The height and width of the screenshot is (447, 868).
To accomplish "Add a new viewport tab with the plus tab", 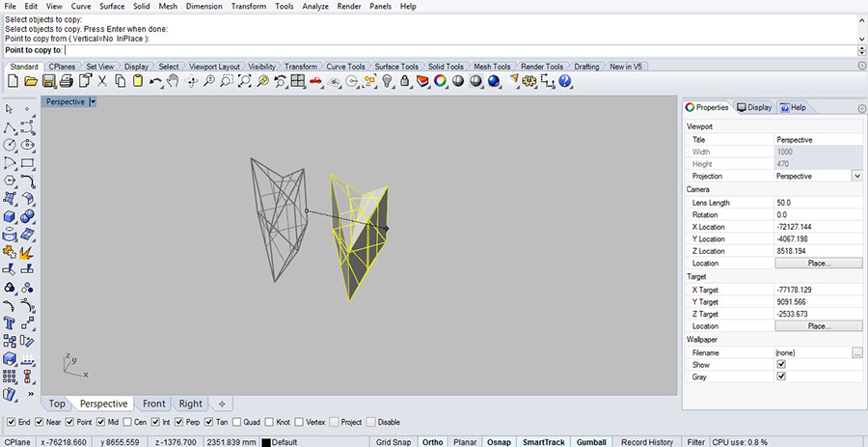I will (222, 404).
